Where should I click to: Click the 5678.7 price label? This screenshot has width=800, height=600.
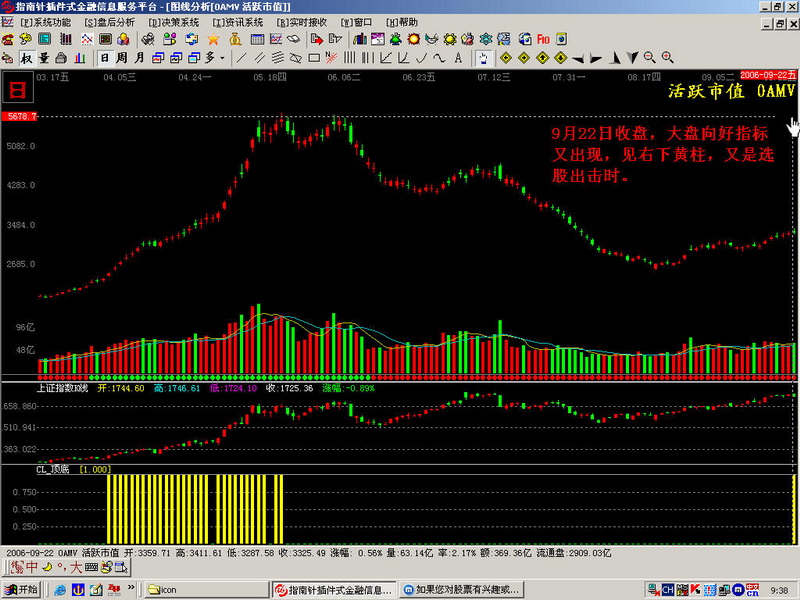coord(20,116)
